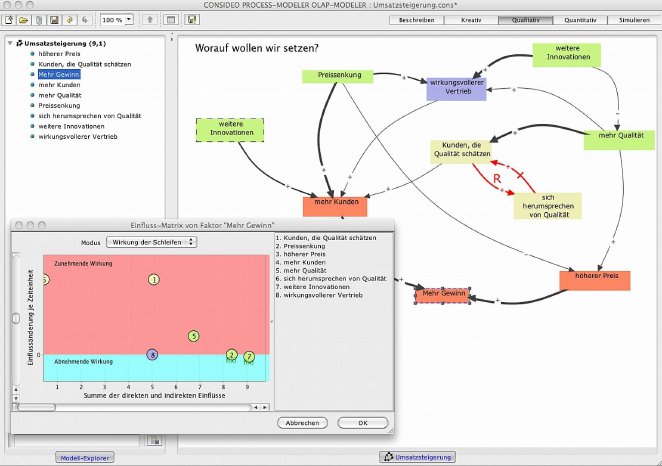Select 'Mehr Gewinn' in the model tree
The width and height of the screenshot is (662, 466).
pyautogui.click(x=59, y=74)
